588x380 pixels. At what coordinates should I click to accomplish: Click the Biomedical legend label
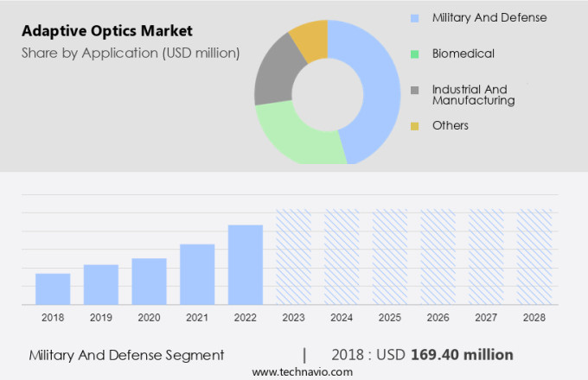(463, 54)
